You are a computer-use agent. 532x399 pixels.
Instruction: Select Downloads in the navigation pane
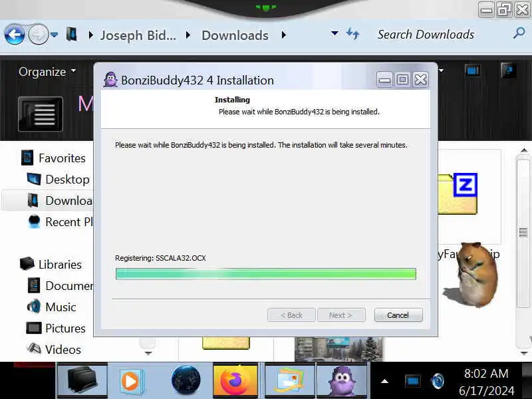pos(69,201)
